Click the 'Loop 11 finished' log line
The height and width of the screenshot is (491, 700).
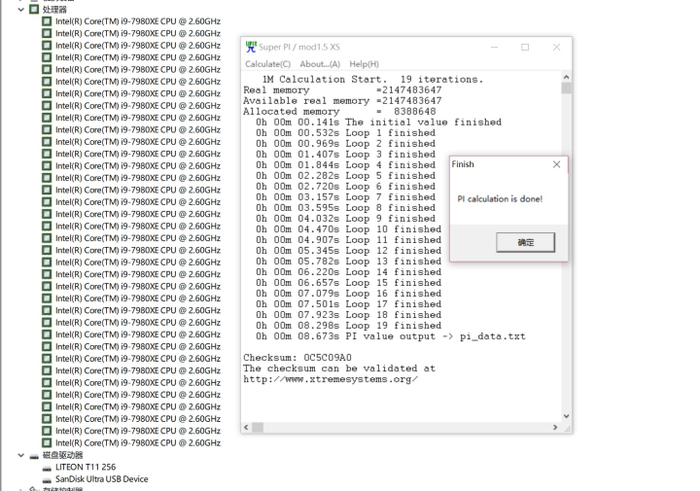point(349,240)
